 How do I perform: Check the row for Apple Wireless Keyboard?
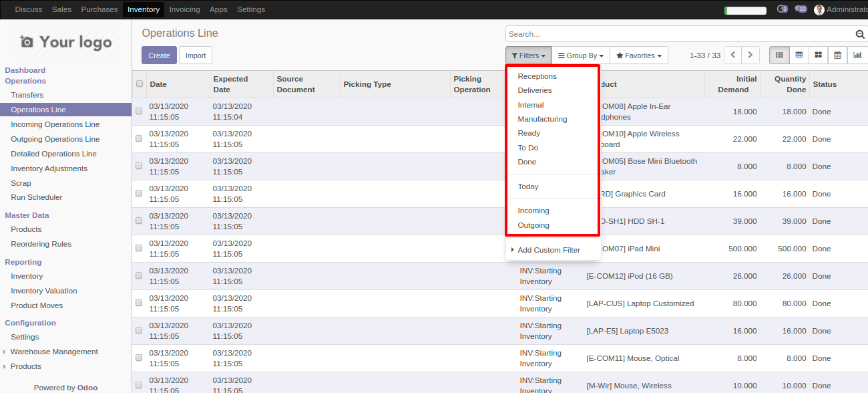click(139, 139)
